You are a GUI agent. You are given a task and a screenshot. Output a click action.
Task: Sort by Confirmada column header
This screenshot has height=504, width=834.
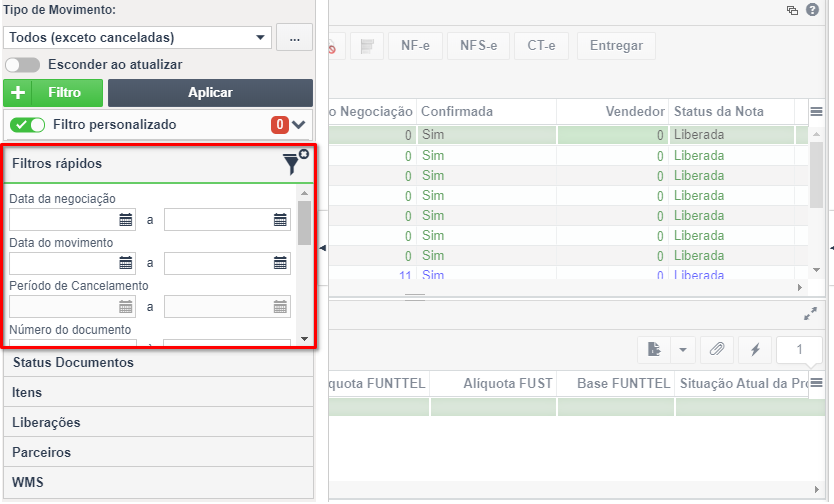pos(486,112)
